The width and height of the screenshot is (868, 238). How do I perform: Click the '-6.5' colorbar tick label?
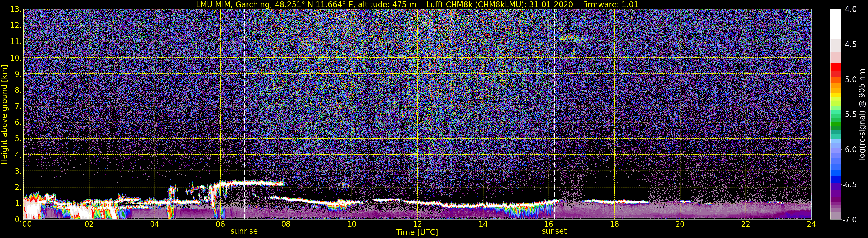(x=850, y=185)
